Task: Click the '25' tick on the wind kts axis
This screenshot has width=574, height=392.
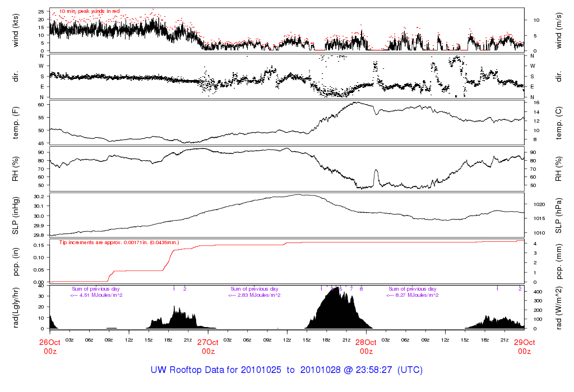Action: [x=41, y=12]
